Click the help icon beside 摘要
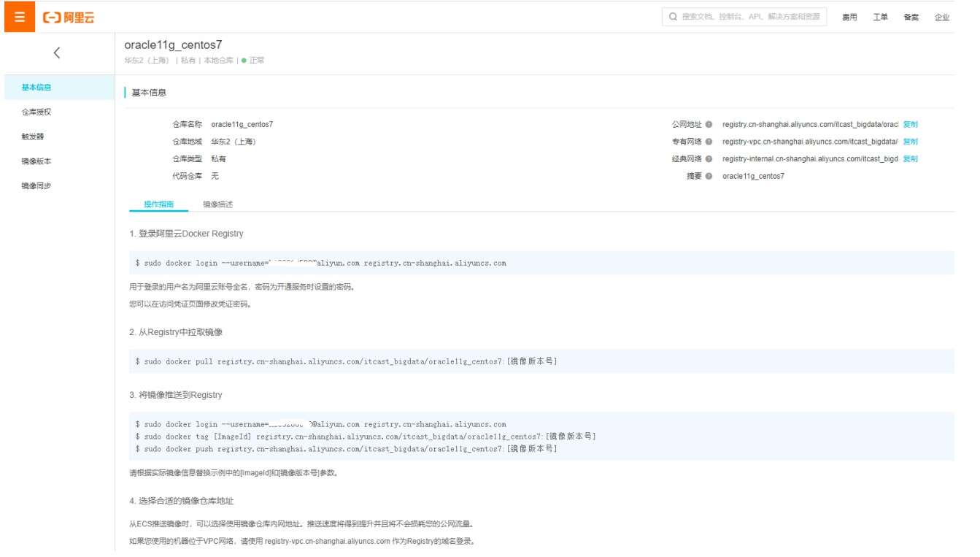Screen dimensions: 980x557 coord(709,176)
